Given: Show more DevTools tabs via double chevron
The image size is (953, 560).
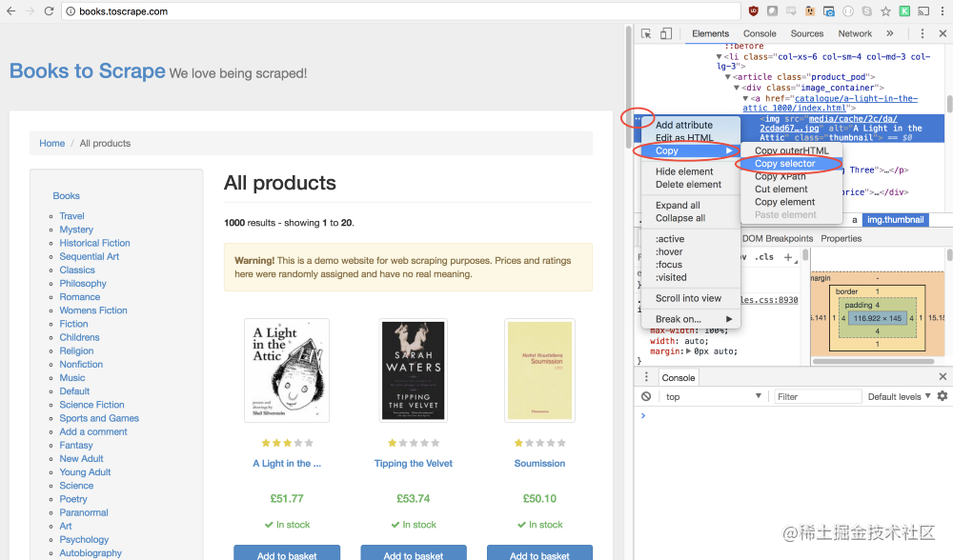Looking at the screenshot, I should coord(890,33).
